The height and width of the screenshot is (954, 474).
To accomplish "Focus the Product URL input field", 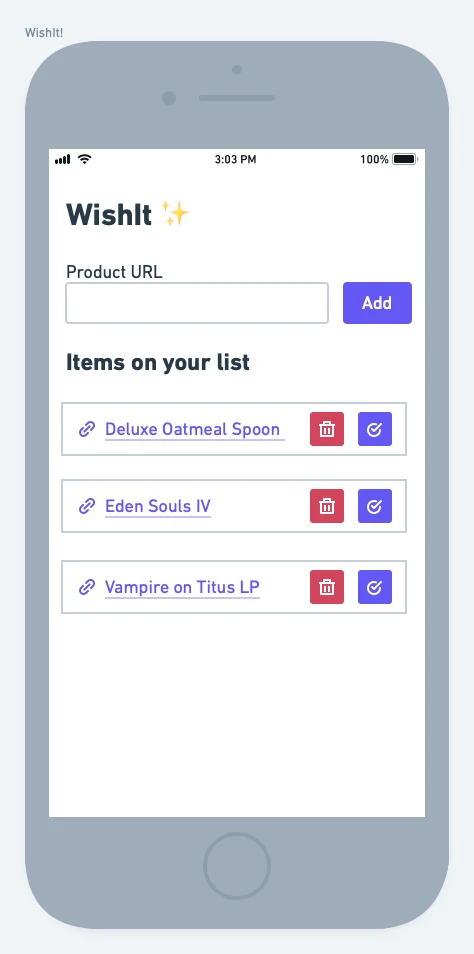I will 197,303.
